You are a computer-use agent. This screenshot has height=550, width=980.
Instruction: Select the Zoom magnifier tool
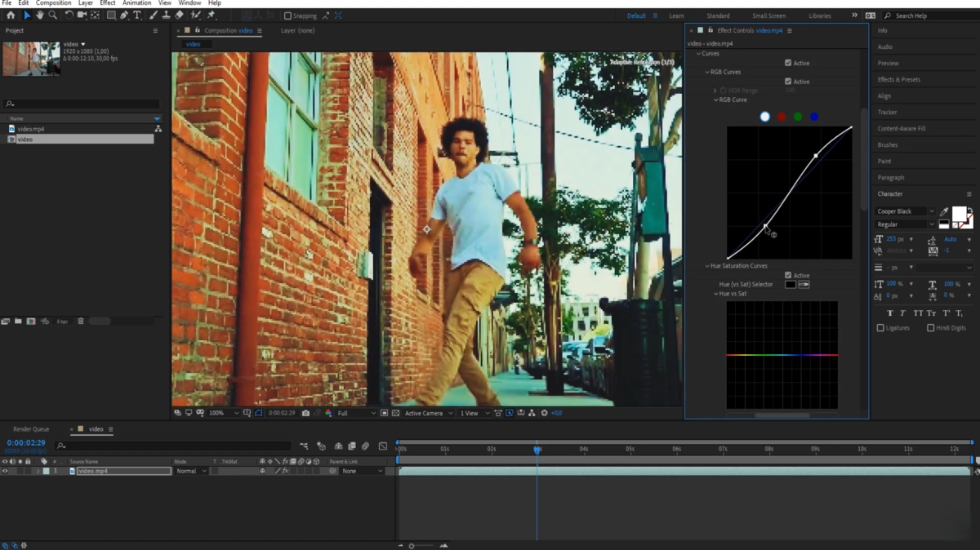tap(52, 16)
